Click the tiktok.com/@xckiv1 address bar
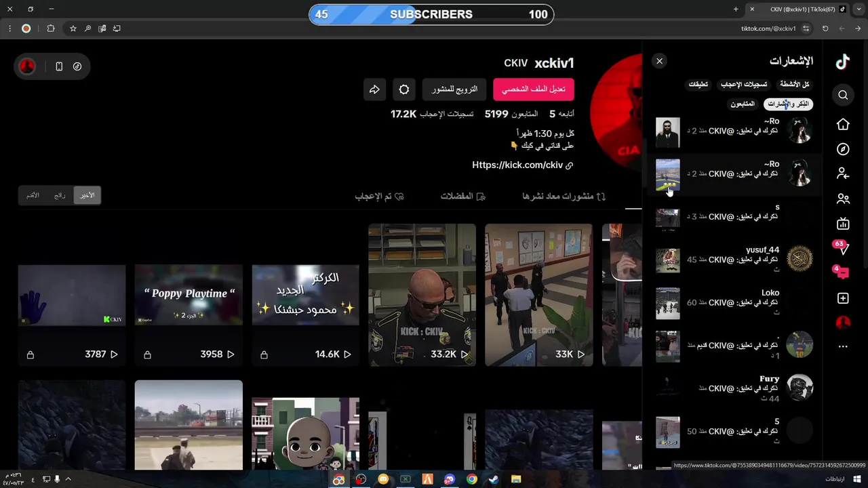This screenshot has height=488, width=868. pyautogui.click(x=768, y=28)
